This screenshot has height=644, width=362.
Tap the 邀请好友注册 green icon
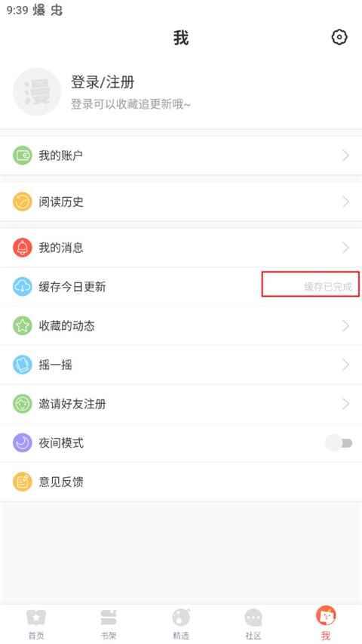pos(22,404)
